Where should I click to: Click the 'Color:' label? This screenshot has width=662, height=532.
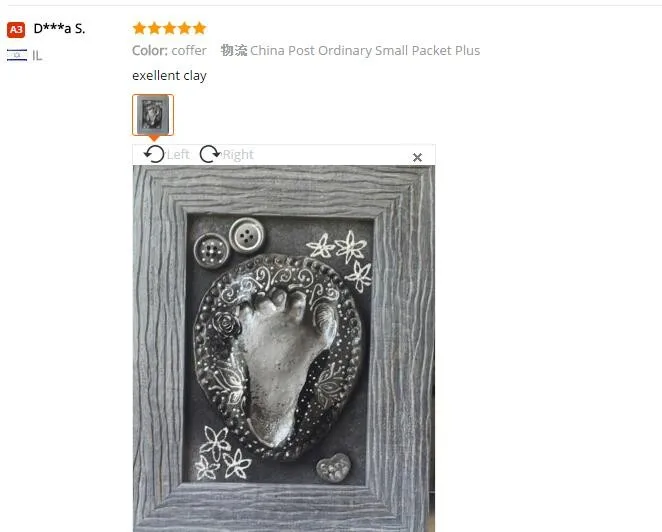pos(150,51)
